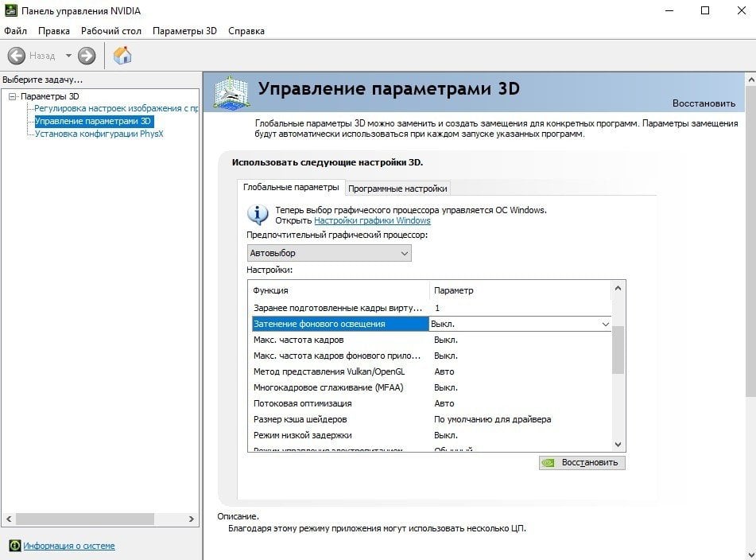
Task: Click the settings list scroll down arrow
Action: pos(618,444)
